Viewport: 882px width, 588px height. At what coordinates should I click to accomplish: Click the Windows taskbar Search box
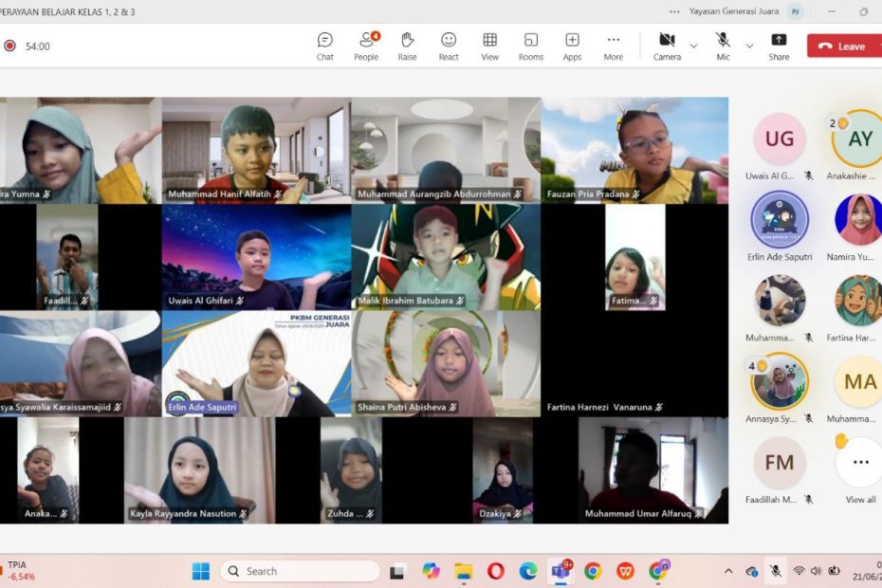coord(300,571)
